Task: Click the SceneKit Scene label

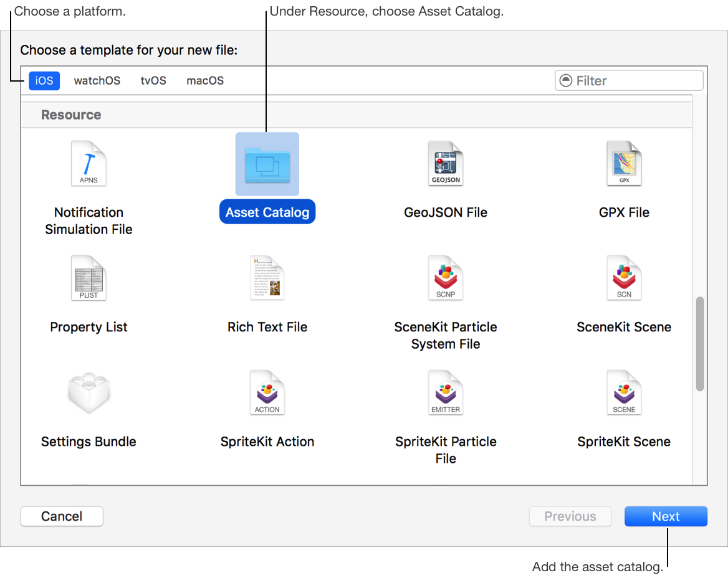Action: tap(624, 327)
